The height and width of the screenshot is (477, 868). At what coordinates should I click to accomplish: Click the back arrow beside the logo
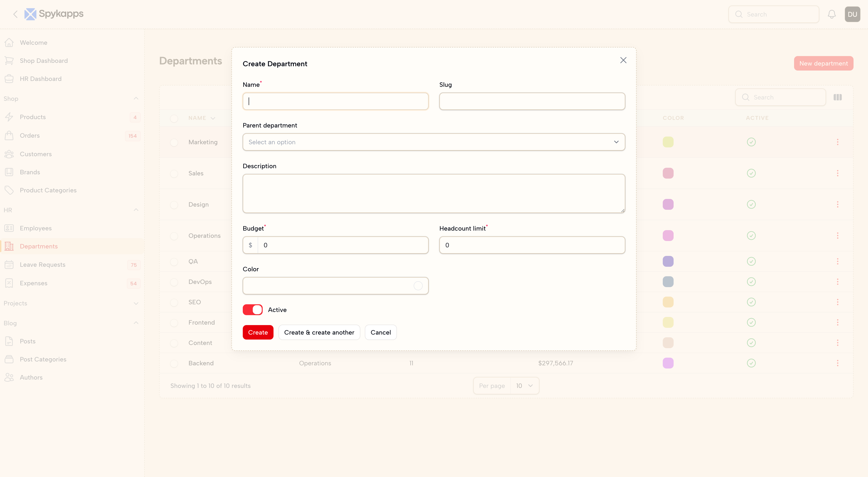click(16, 14)
